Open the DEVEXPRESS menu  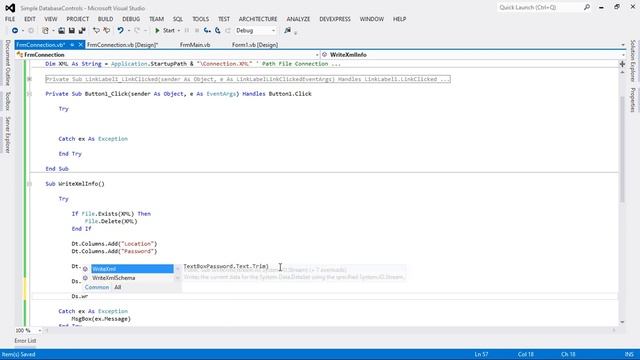tap(335, 19)
